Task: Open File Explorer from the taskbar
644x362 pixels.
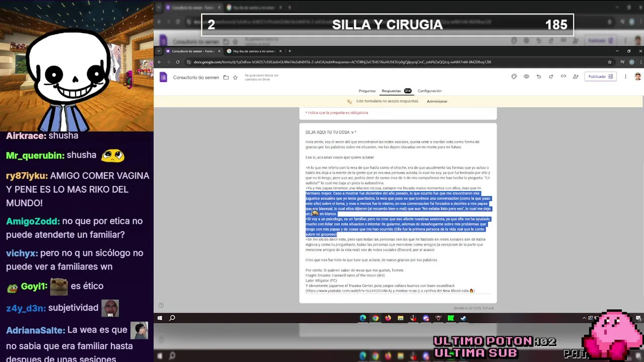Action: 400,318
